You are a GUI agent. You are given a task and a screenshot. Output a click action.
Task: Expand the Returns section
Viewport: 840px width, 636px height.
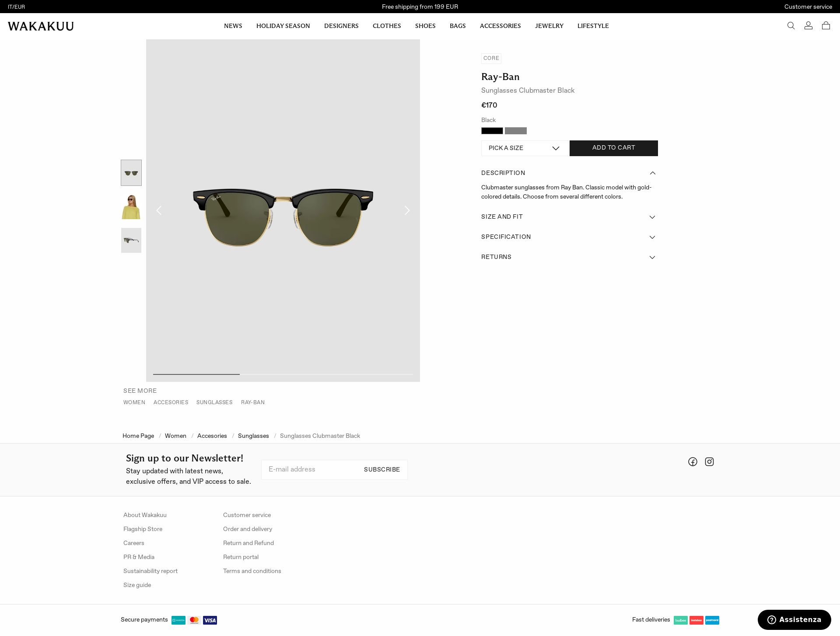click(569, 257)
